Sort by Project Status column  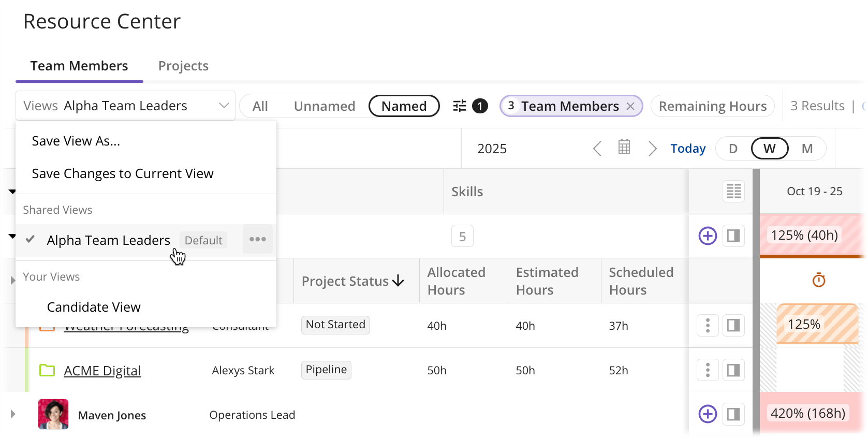coord(352,281)
